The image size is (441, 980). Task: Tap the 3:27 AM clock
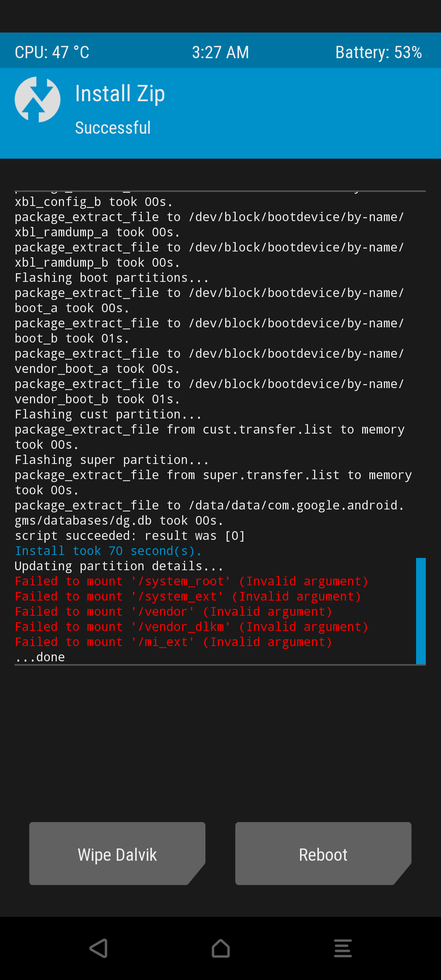pos(220,52)
